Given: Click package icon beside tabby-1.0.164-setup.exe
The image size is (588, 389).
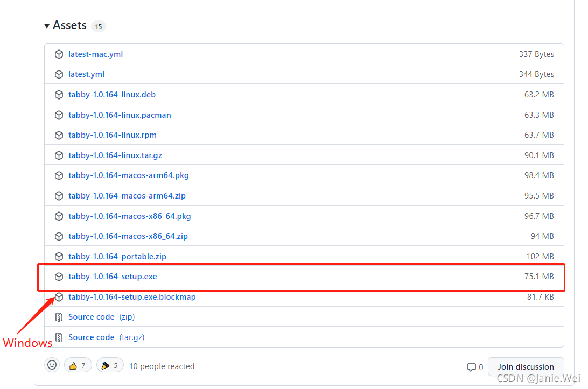Looking at the screenshot, I should 59,277.
